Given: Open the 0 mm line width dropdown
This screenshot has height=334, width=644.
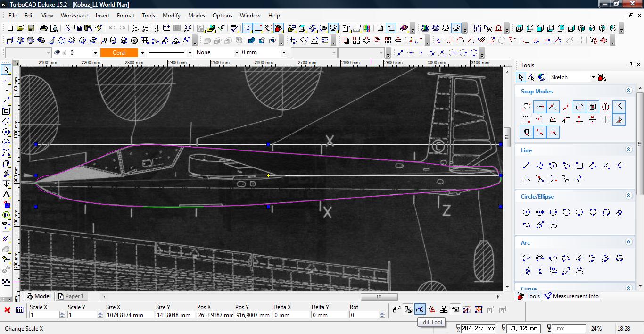Looking at the screenshot, I should tap(284, 52).
